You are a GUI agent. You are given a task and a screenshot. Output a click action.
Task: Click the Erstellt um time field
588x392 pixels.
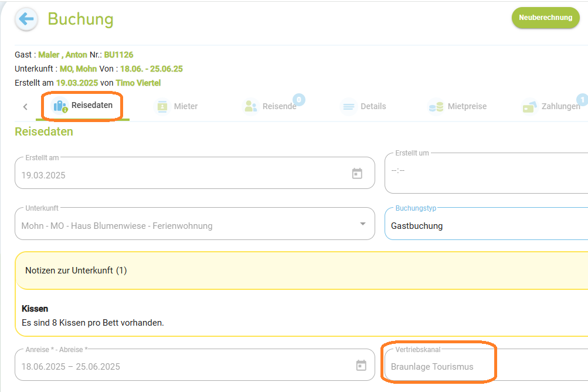point(487,173)
